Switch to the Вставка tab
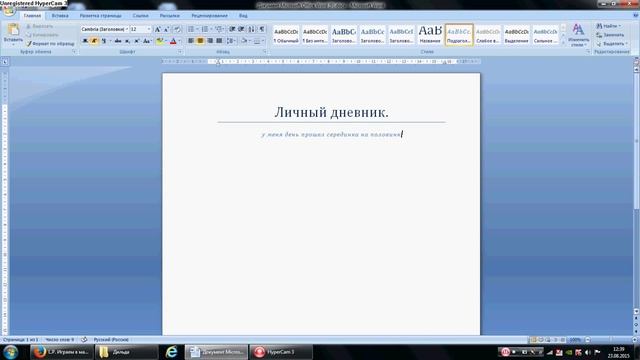 tap(60, 16)
